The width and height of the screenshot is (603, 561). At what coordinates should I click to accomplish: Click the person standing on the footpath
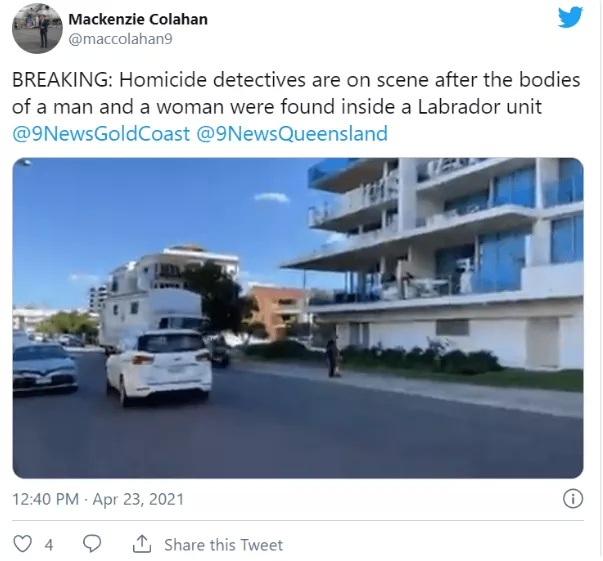click(333, 356)
